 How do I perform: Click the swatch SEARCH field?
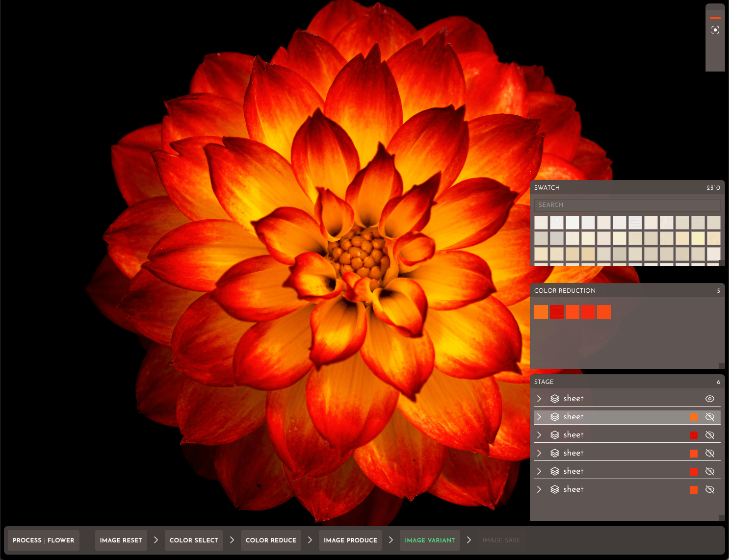pyautogui.click(x=627, y=205)
